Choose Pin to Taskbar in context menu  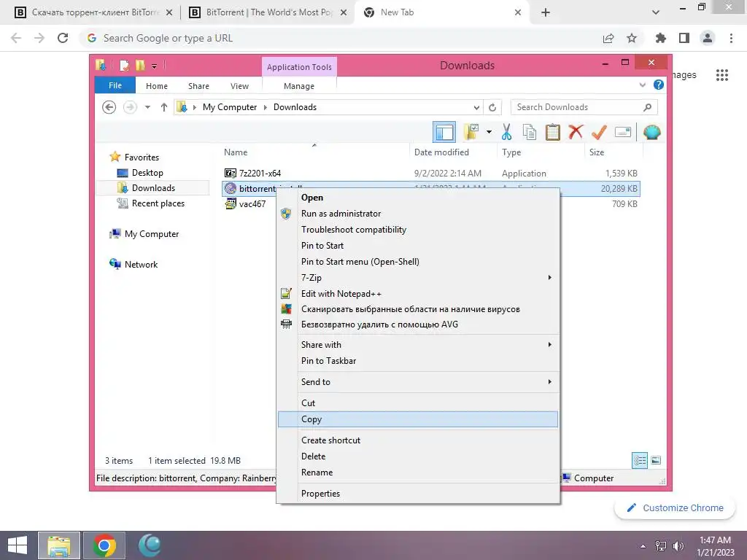coord(418,360)
